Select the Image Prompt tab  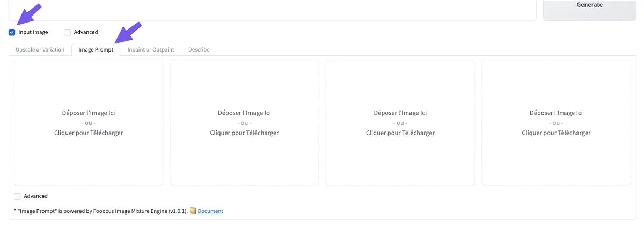96,49
